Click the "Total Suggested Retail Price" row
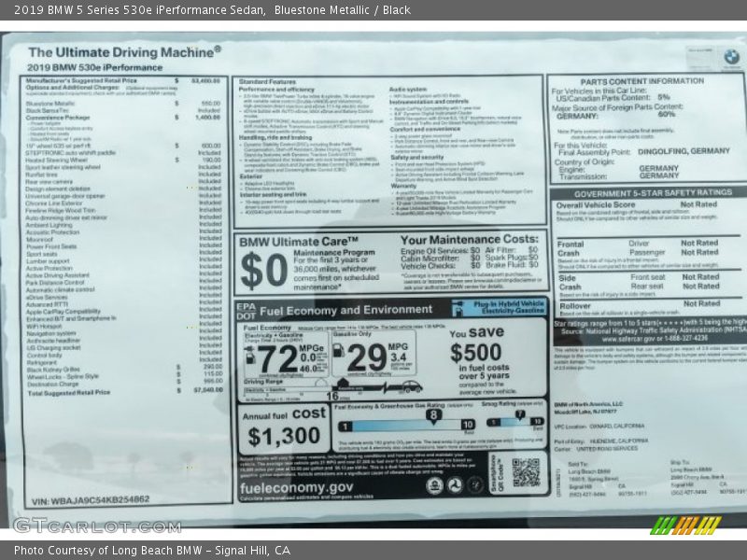Image resolution: width=747 pixels, height=560 pixels. 125,392
